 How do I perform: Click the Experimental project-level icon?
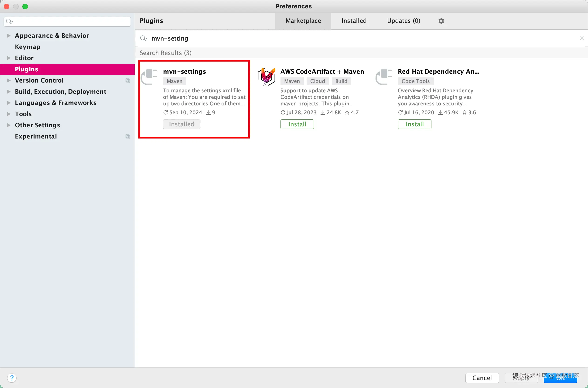pyautogui.click(x=128, y=136)
